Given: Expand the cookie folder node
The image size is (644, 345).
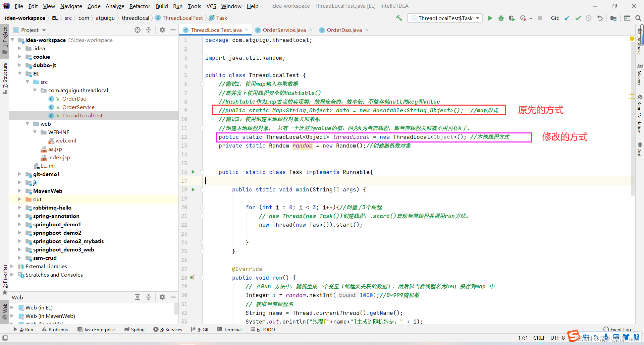Looking at the screenshot, I should [x=20, y=57].
